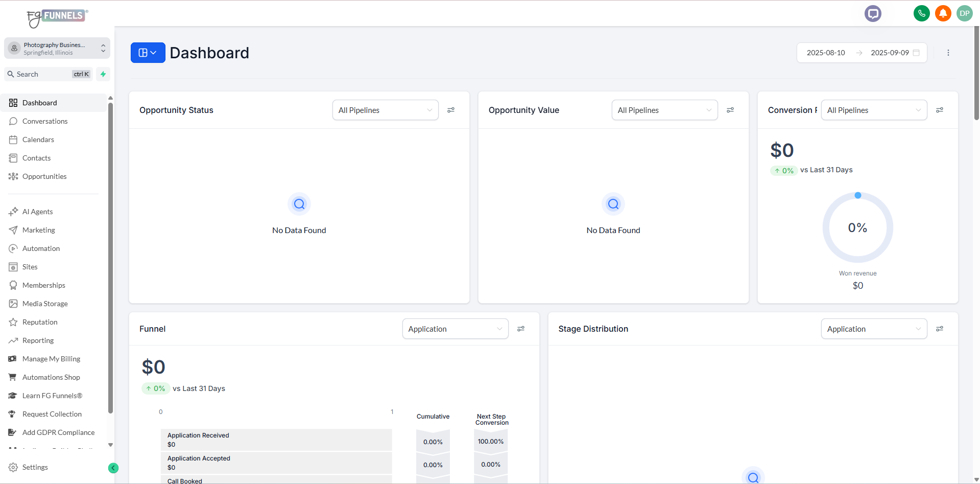
Task: Open the Opportunities sidebar item
Action: (x=44, y=176)
